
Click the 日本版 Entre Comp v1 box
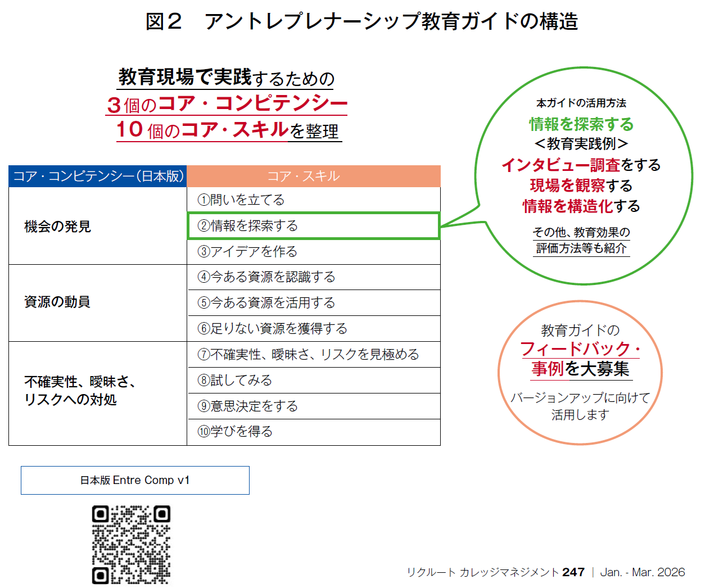click(134, 480)
